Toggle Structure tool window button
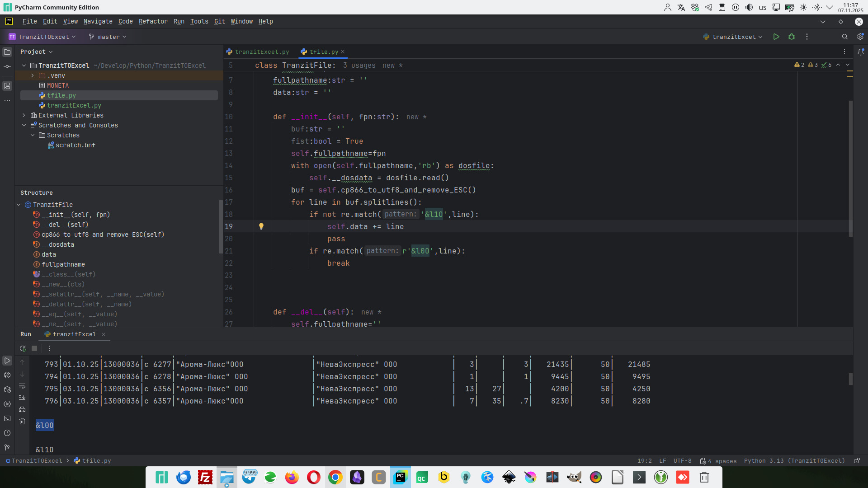 (x=7, y=86)
